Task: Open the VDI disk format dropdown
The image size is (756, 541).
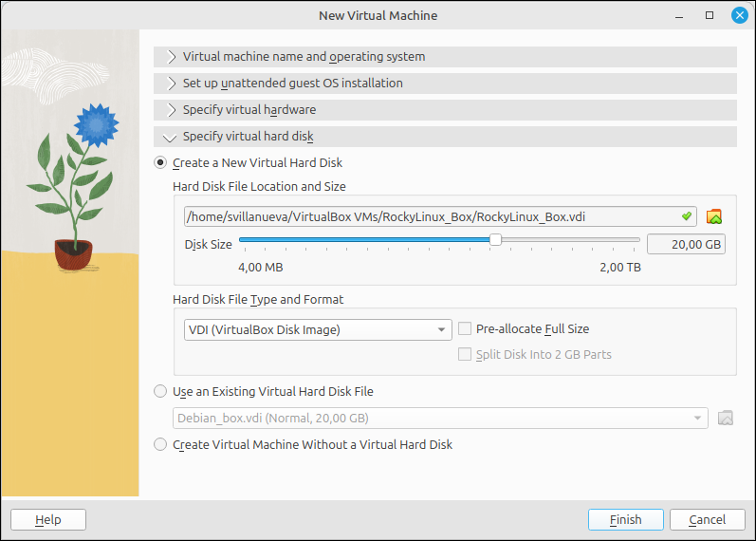Action: tap(318, 329)
